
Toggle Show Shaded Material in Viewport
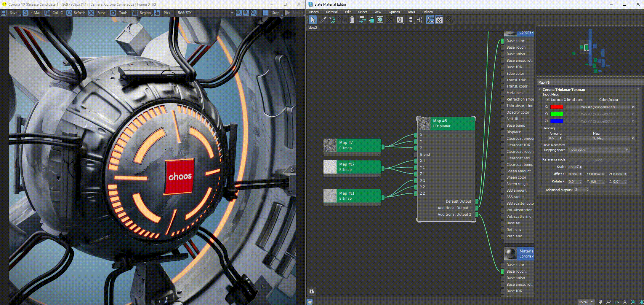click(x=380, y=20)
